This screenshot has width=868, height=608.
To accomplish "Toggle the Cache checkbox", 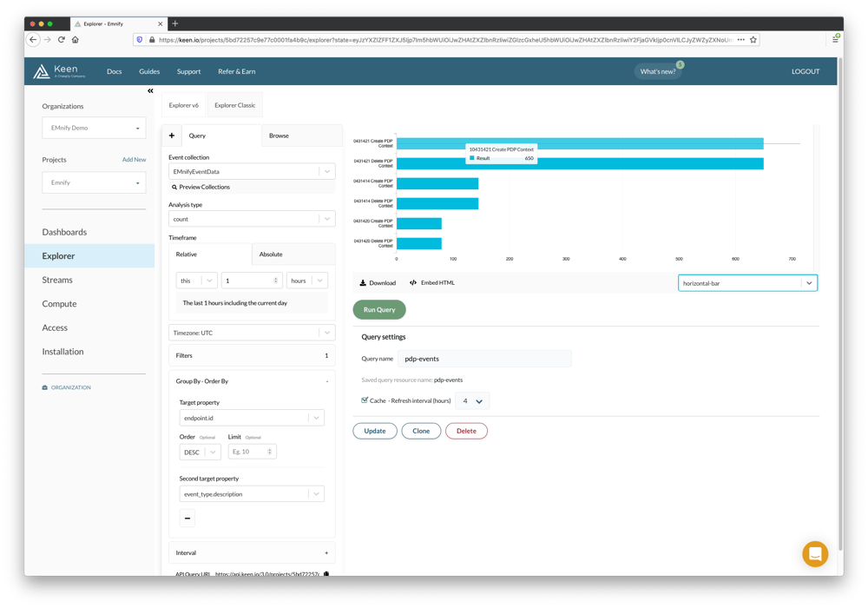I will pyautogui.click(x=365, y=400).
